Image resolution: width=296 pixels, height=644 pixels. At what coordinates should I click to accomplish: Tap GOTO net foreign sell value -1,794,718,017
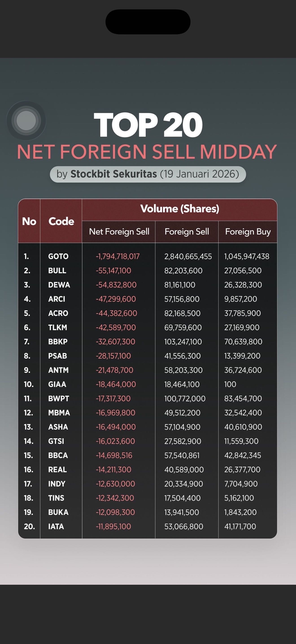[118, 256]
